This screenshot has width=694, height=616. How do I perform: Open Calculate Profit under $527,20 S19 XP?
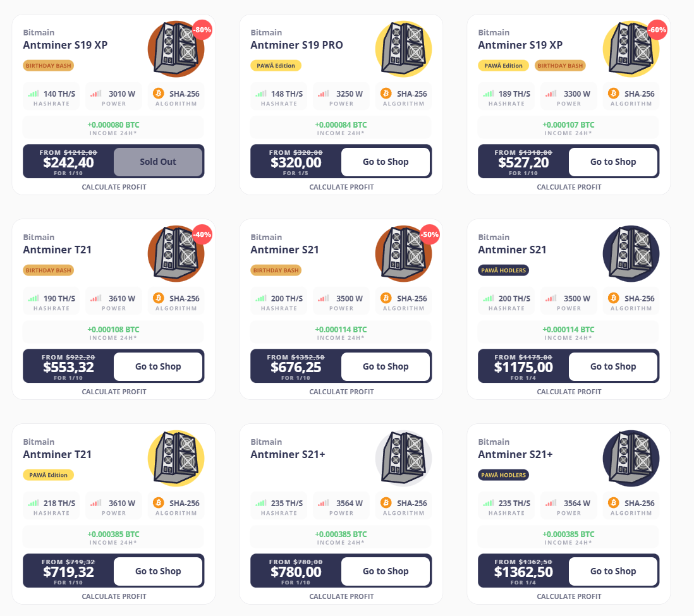(569, 187)
